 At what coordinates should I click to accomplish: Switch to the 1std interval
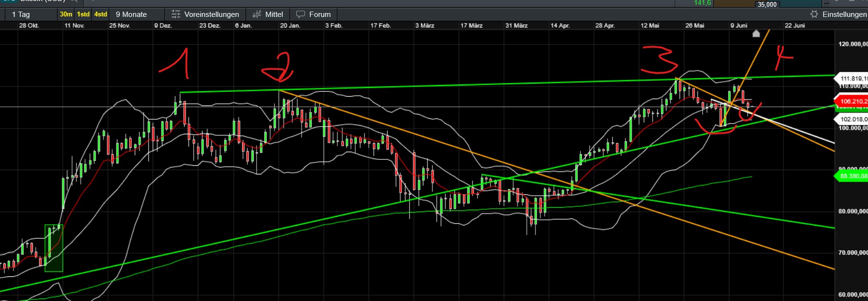84,14
